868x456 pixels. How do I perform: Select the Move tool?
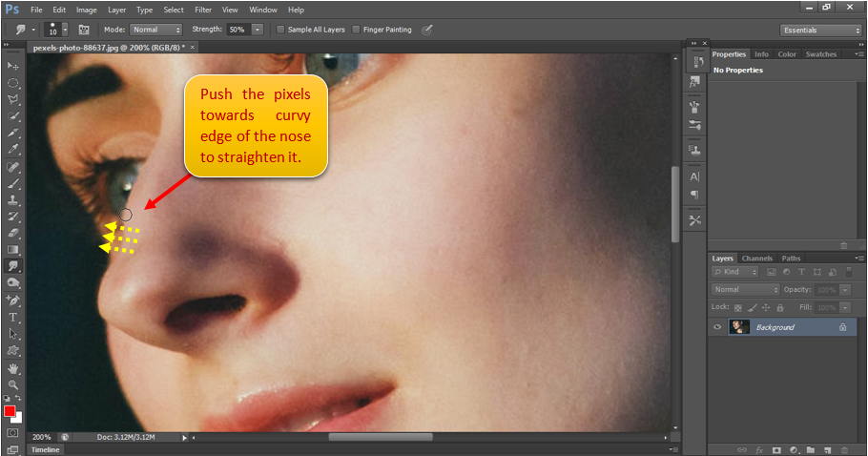(x=12, y=66)
